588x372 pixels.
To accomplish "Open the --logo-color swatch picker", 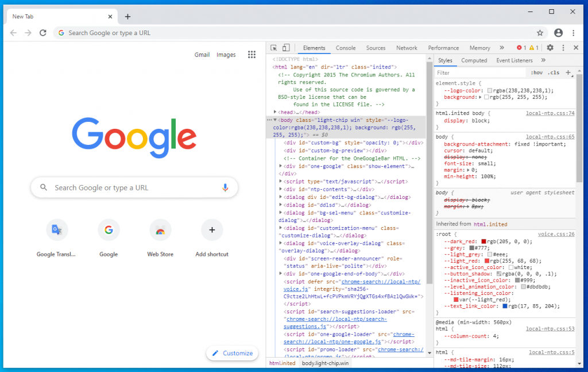I will 489,90.
